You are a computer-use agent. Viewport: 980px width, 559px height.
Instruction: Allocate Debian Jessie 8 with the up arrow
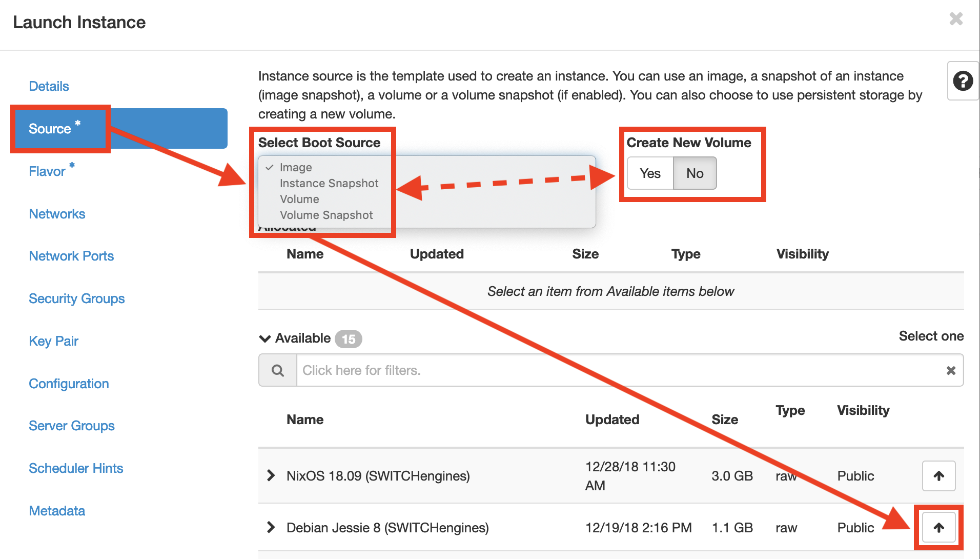tap(938, 527)
